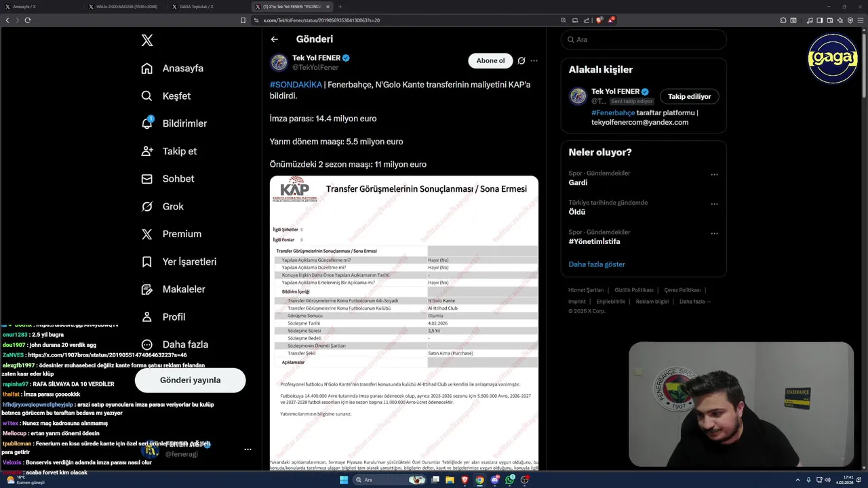
Task: Close the Tek Yol FENER tab
Action: pyautogui.click(x=328, y=6)
